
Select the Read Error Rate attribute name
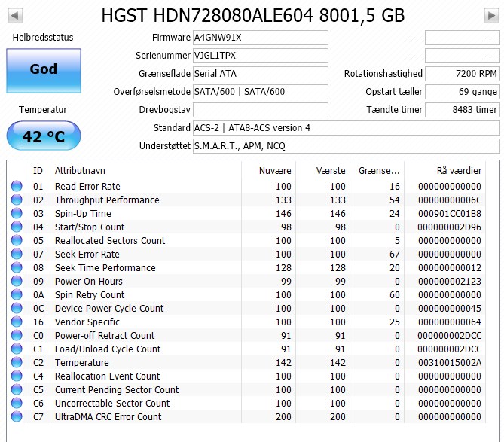click(87, 186)
